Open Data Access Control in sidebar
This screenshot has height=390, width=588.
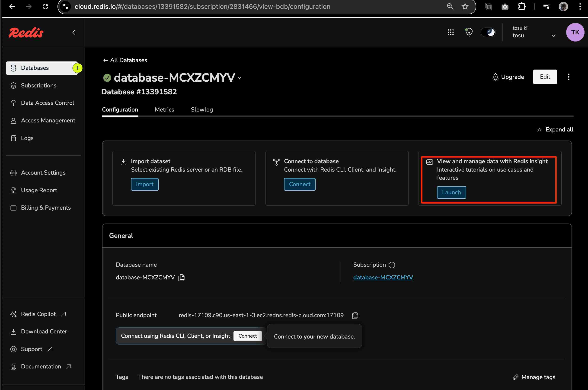tap(48, 103)
